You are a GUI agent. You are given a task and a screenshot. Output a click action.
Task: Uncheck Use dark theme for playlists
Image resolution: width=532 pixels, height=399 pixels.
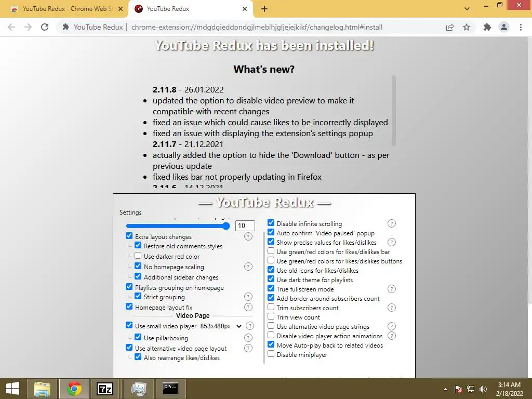point(271,279)
